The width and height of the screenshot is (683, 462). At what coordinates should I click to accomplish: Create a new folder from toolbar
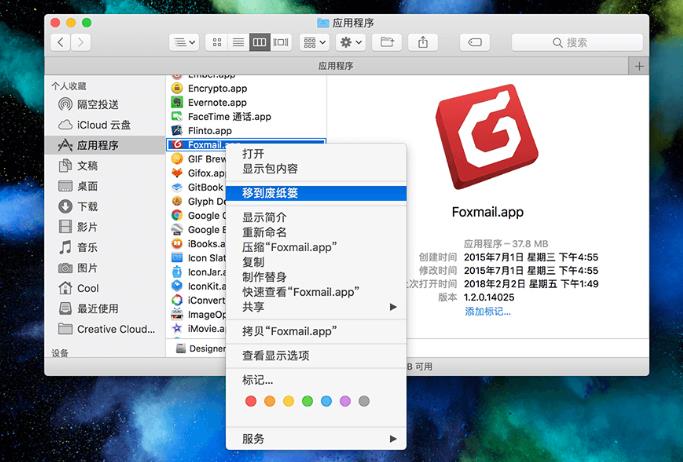point(387,42)
